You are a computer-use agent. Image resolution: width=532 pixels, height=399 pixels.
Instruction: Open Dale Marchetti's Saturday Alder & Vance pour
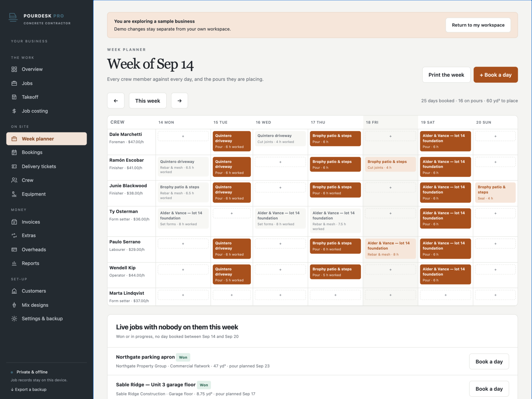445,141
